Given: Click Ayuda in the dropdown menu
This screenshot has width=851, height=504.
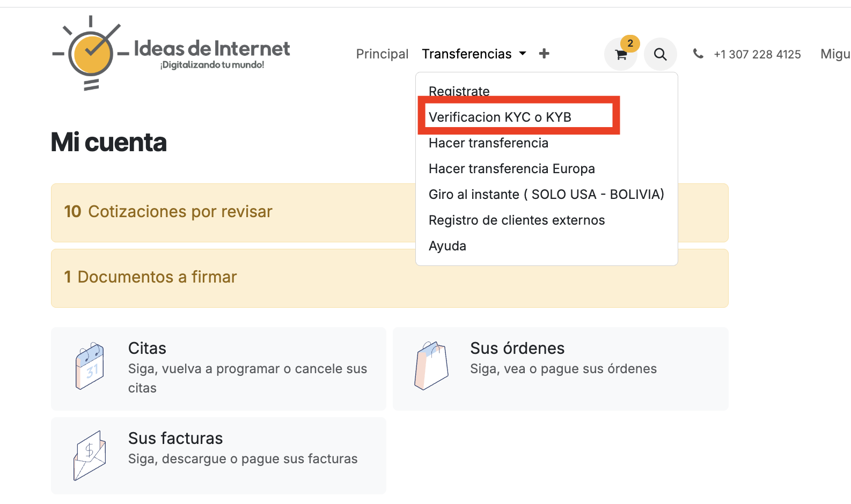Looking at the screenshot, I should coord(447,246).
